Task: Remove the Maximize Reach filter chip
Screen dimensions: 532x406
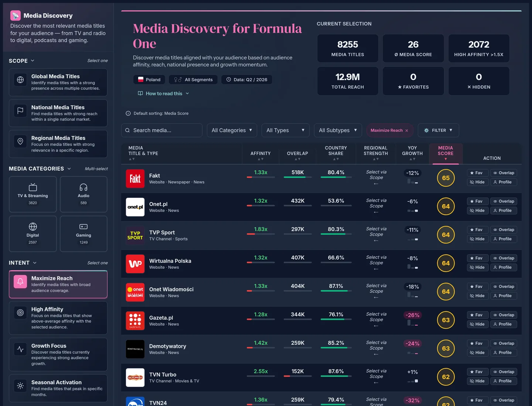Action: [x=407, y=131]
